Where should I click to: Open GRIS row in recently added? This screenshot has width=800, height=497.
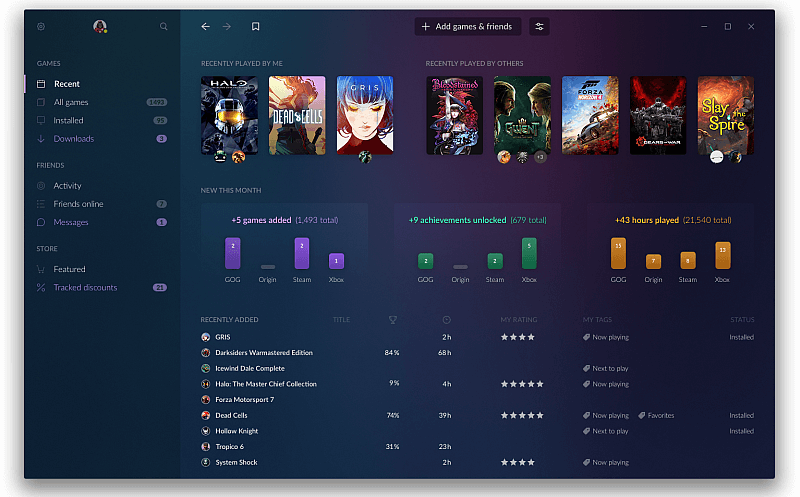(478, 337)
